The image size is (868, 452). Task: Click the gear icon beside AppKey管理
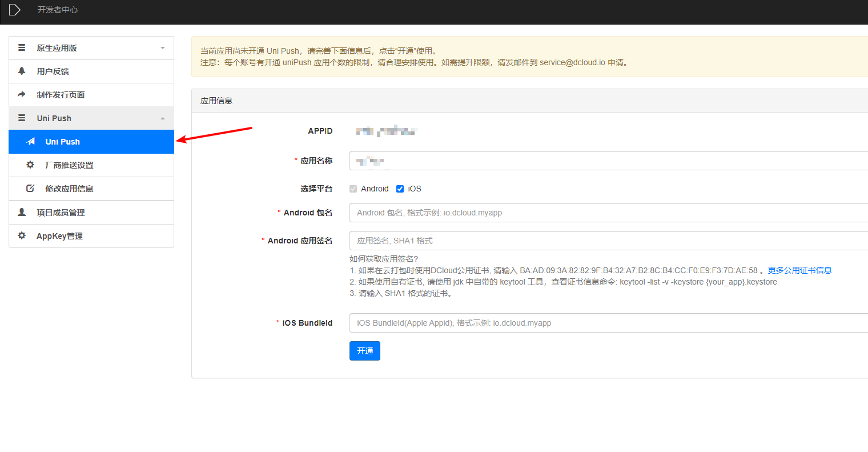pos(22,235)
